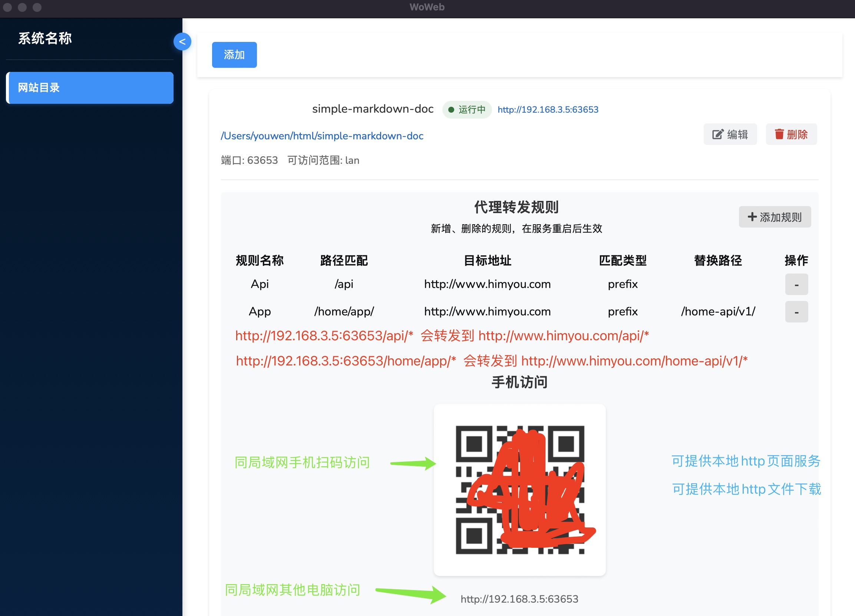
Task: Open http://192.168.3.5:63653 link beside status
Action: coord(548,110)
